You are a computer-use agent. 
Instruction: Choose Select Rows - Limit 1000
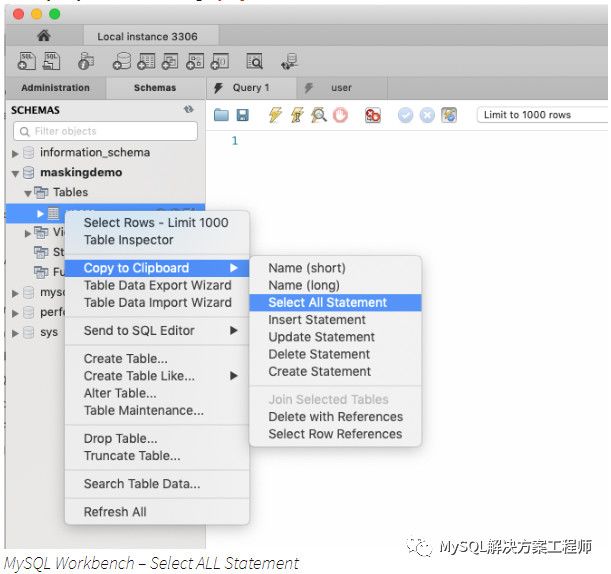[157, 223]
